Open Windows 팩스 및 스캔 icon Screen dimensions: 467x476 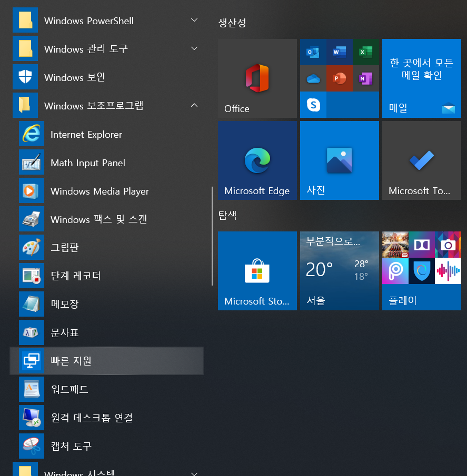(x=31, y=219)
